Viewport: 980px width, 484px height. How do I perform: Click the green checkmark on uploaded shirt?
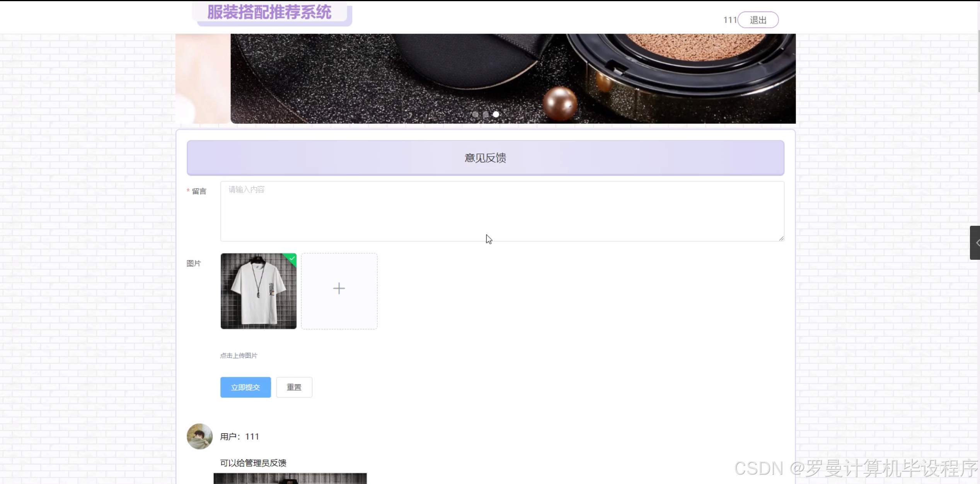tap(292, 258)
